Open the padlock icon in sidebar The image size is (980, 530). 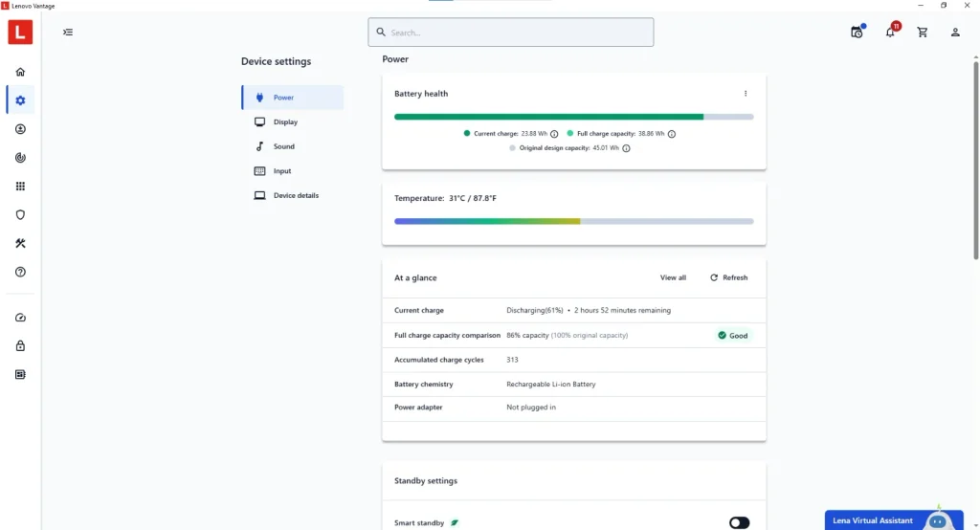pyautogui.click(x=20, y=345)
